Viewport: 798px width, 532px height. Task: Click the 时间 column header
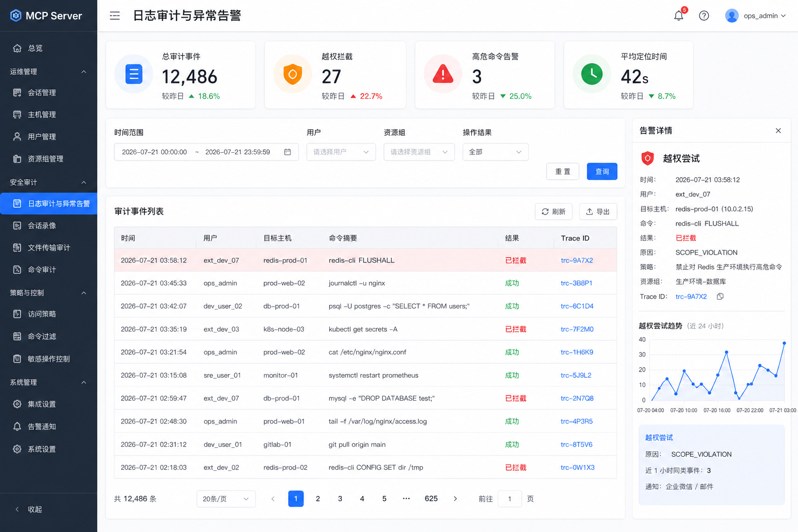tap(128, 238)
